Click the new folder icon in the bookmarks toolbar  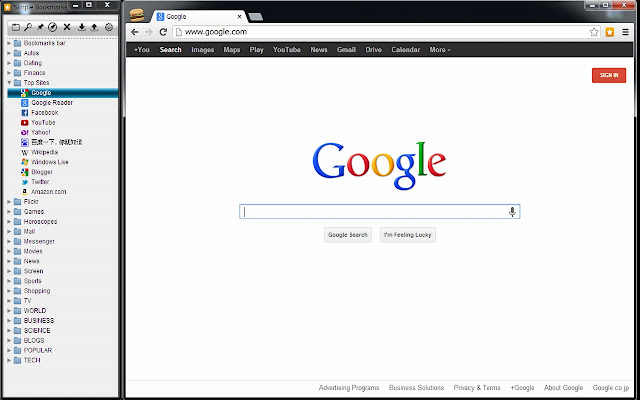(16, 27)
